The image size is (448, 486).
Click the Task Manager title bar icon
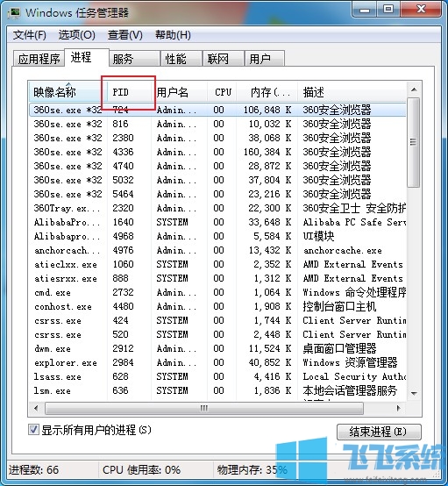click(14, 12)
